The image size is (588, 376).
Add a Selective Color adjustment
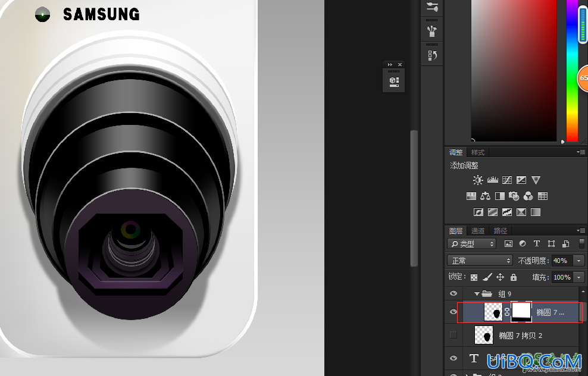pyautogui.click(x=521, y=212)
